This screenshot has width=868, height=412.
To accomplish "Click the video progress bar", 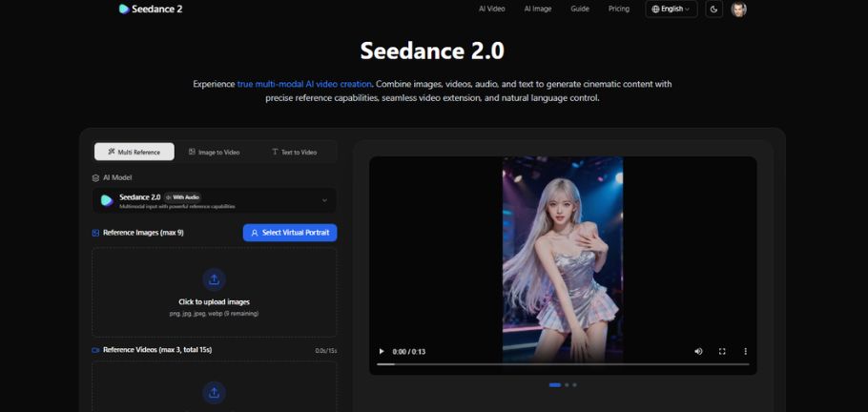I will pos(563,364).
